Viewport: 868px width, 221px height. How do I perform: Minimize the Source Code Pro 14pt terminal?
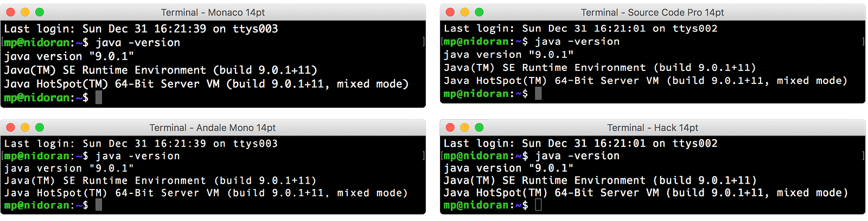[x=464, y=12]
